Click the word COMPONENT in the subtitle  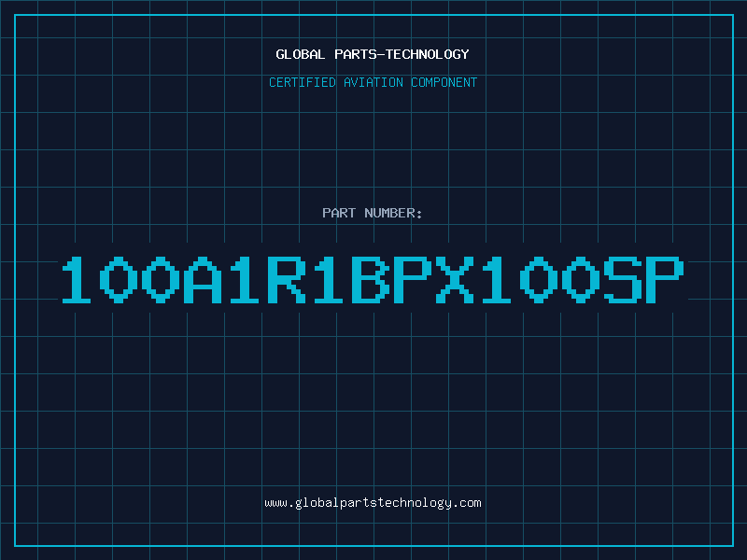pyautogui.click(x=444, y=82)
